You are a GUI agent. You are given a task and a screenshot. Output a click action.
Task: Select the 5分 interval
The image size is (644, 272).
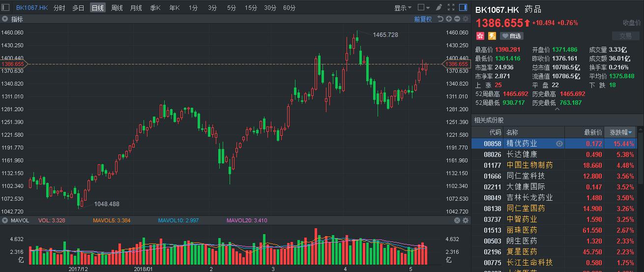click(232, 8)
